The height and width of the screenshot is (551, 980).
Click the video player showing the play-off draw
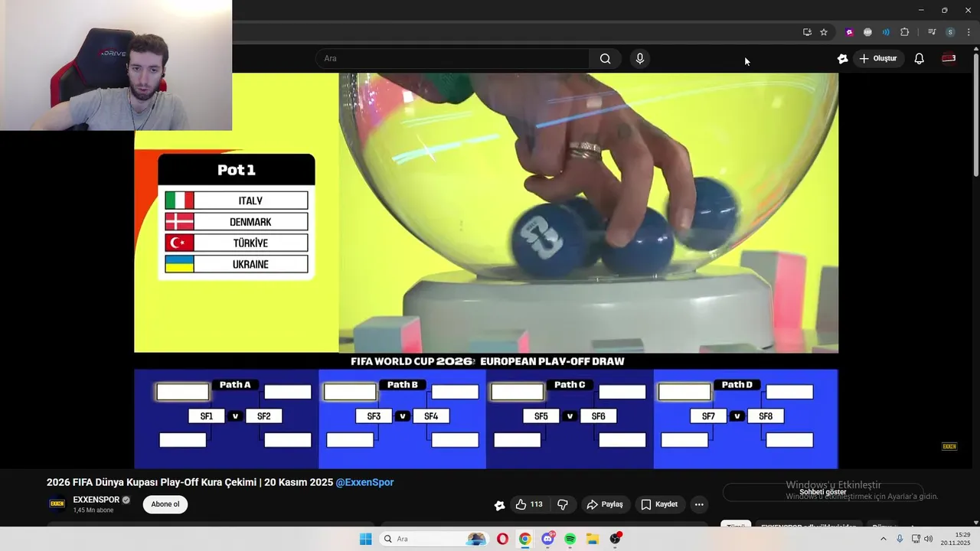pos(486,270)
